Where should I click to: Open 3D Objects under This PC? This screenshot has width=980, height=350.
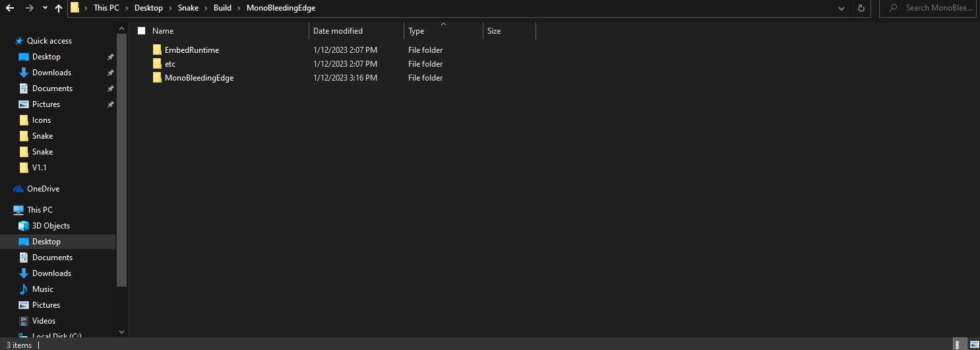click(51, 226)
